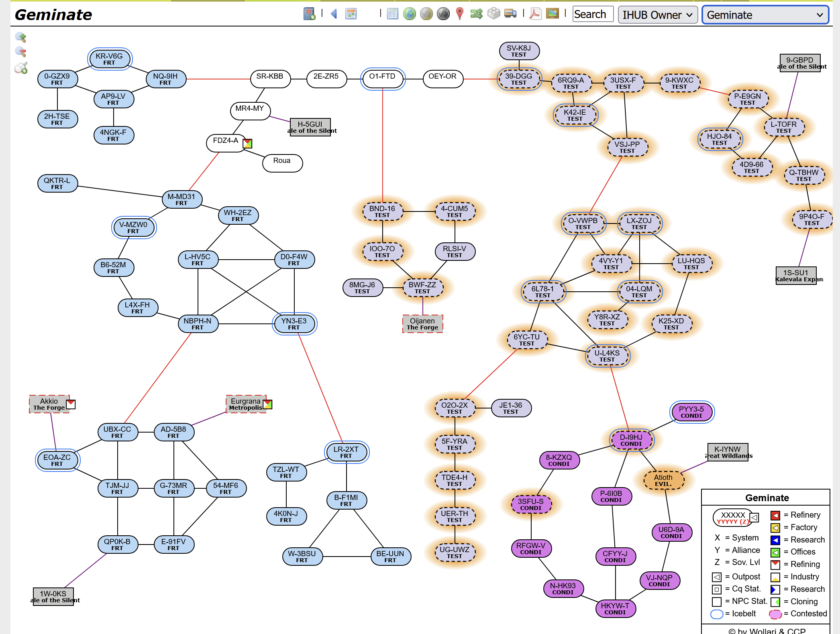Select system 0-GZX9
Screen dimensions: 840x634
[x=57, y=79]
